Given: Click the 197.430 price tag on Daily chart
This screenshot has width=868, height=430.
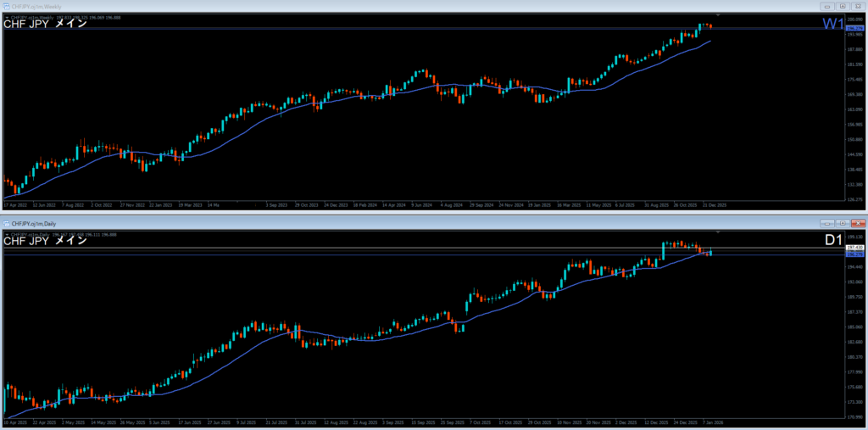Looking at the screenshot, I should coord(854,248).
